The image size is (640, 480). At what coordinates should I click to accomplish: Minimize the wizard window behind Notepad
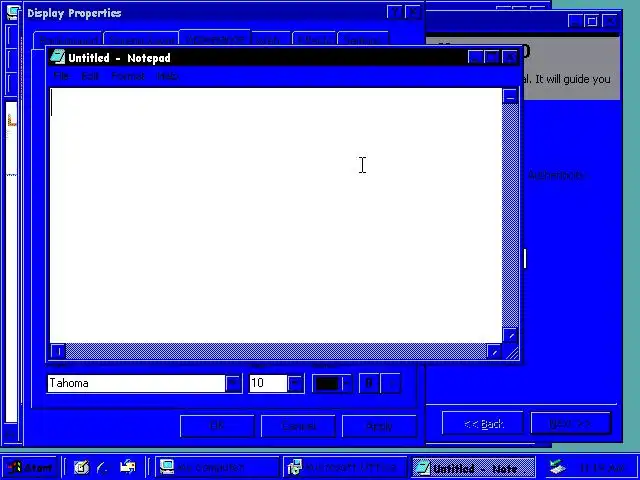[x=575, y=20]
